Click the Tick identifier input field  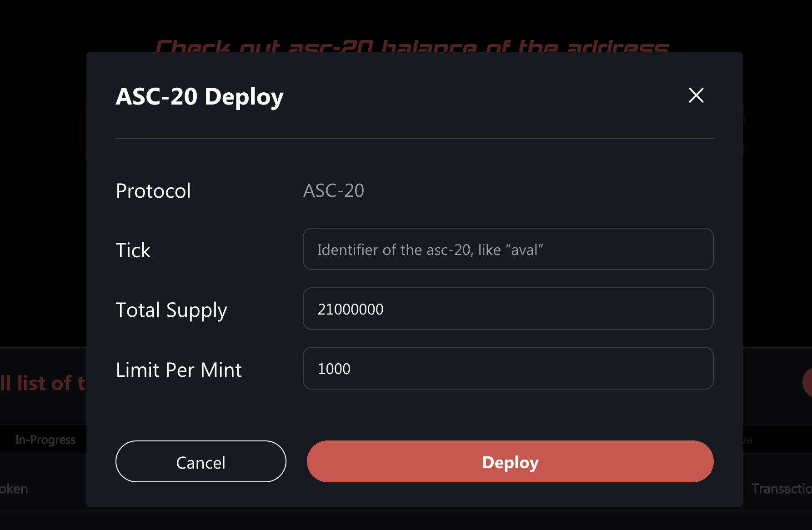click(508, 249)
